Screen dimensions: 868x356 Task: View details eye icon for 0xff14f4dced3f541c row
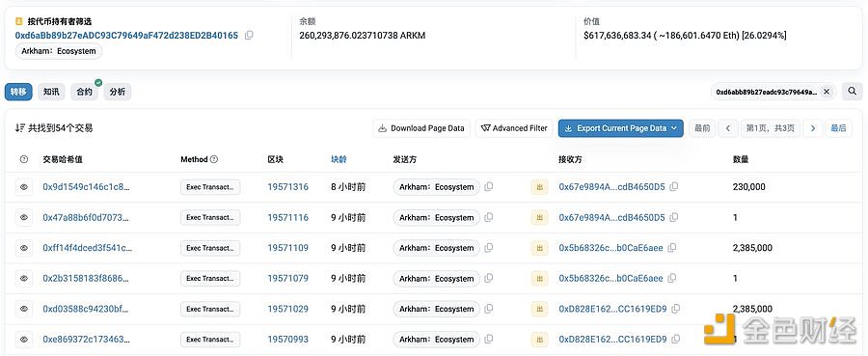pos(24,248)
